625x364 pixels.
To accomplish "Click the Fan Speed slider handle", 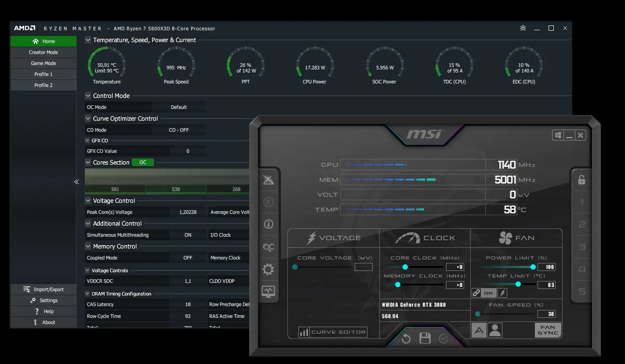I will tap(478, 314).
